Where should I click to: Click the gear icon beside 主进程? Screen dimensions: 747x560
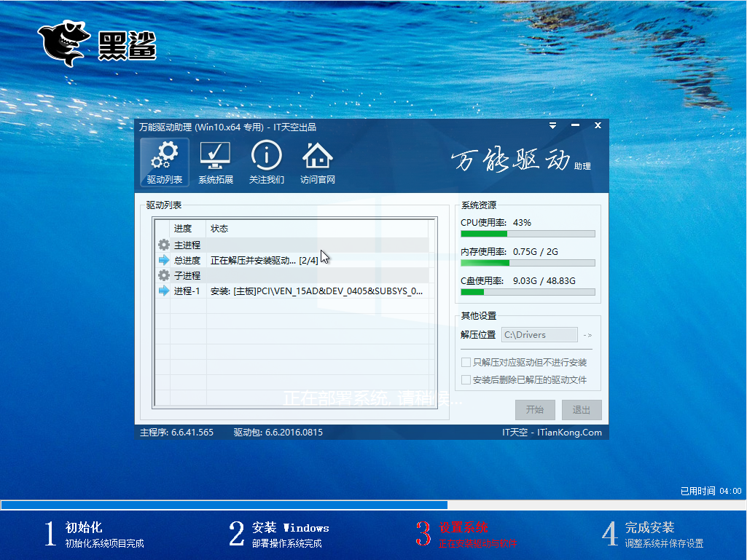[x=163, y=245]
